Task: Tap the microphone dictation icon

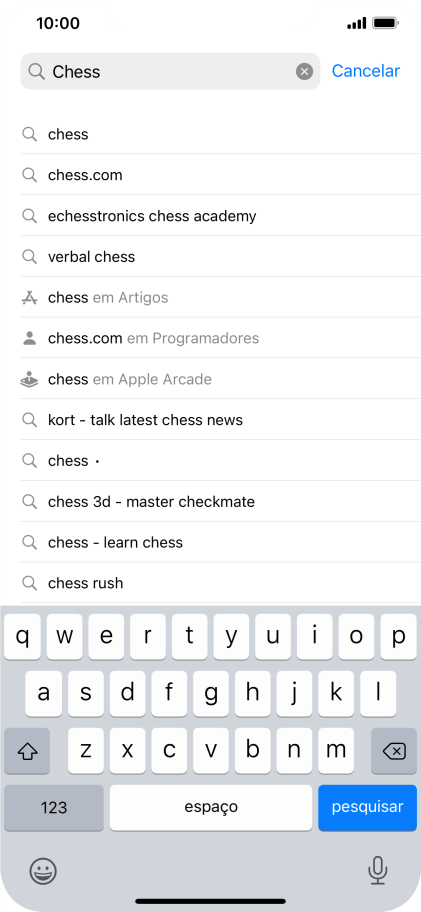Action: click(378, 871)
